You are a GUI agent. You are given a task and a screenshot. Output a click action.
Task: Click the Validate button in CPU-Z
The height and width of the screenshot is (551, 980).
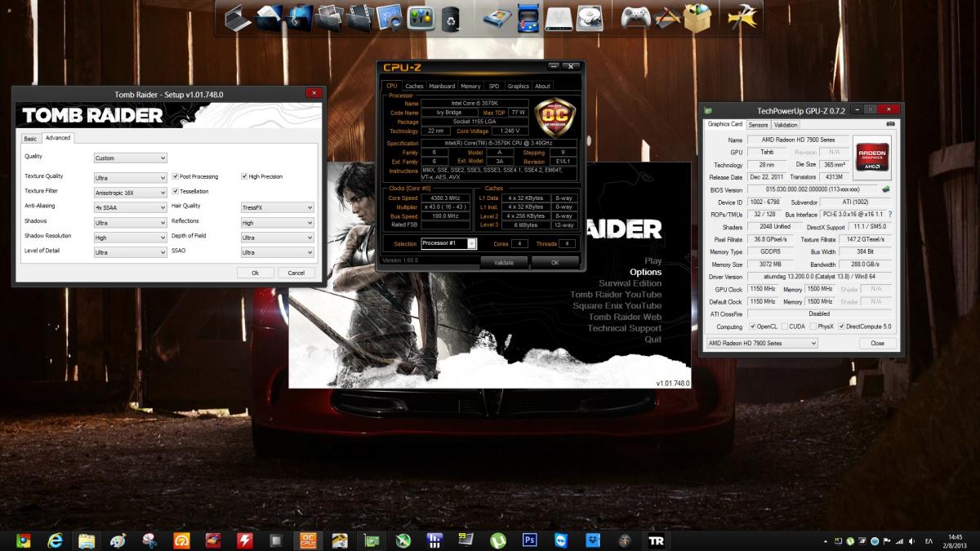[x=504, y=263]
